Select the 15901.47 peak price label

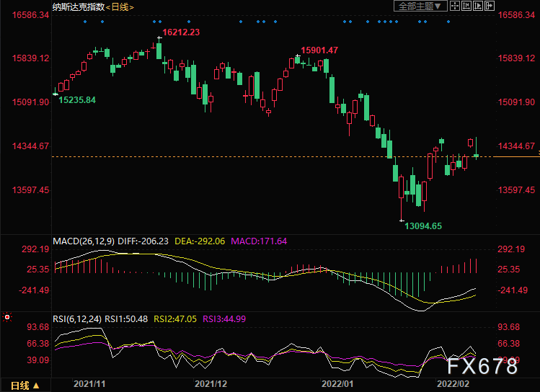(x=319, y=50)
